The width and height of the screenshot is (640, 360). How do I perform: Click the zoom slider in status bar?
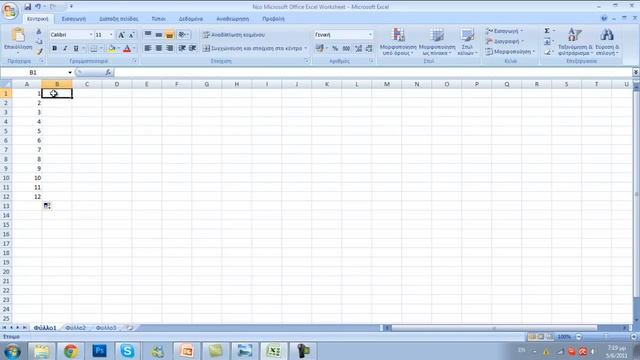(x=606, y=337)
